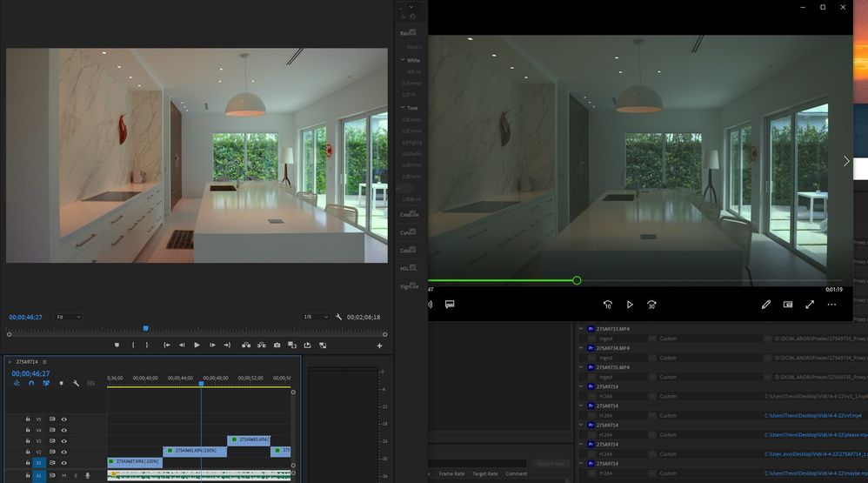The image size is (868, 483).
Task: Open timeline display settings wrench
Action: [76, 383]
